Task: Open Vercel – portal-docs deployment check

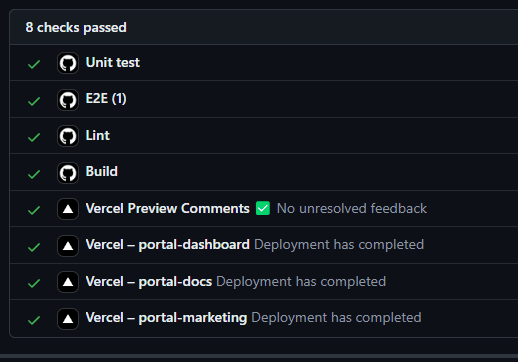Action: (x=149, y=281)
